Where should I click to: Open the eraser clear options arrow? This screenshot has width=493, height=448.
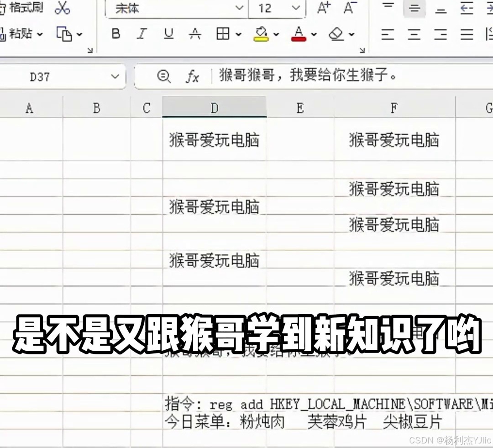[x=351, y=34]
